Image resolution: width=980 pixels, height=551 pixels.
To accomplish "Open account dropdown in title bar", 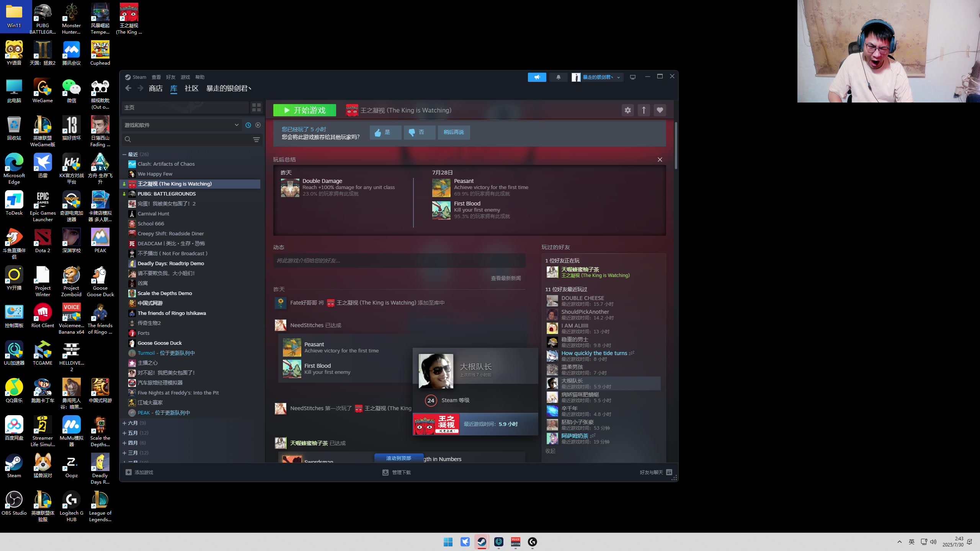I will coord(597,77).
